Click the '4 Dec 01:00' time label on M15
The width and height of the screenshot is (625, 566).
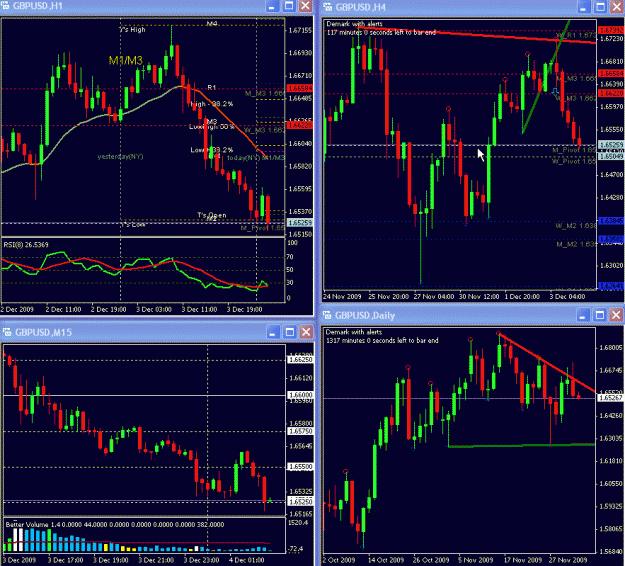point(246,560)
